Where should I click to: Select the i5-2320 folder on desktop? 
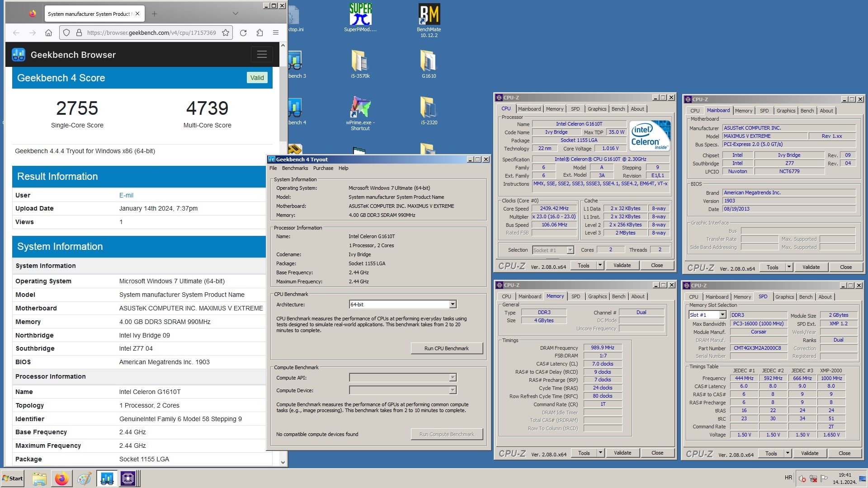coord(429,111)
